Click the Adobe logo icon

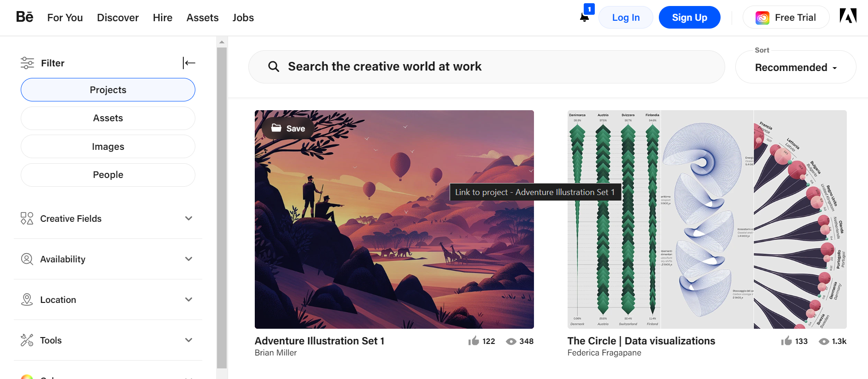click(x=848, y=16)
